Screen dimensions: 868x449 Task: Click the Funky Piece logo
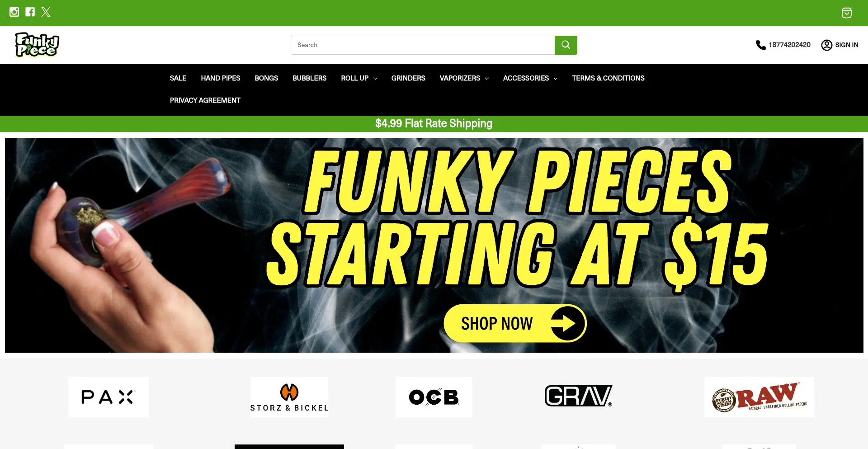[x=37, y=45]
